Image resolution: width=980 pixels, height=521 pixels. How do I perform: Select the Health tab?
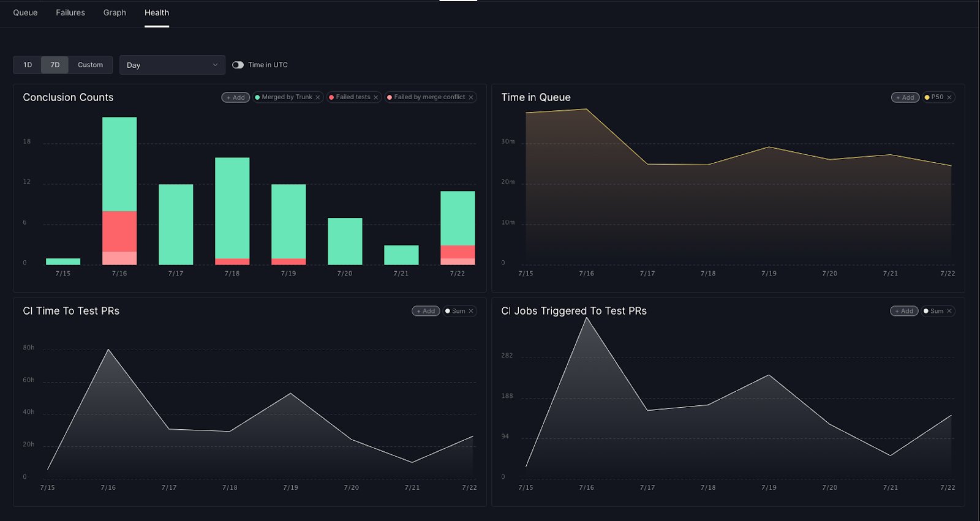point(157,12)
